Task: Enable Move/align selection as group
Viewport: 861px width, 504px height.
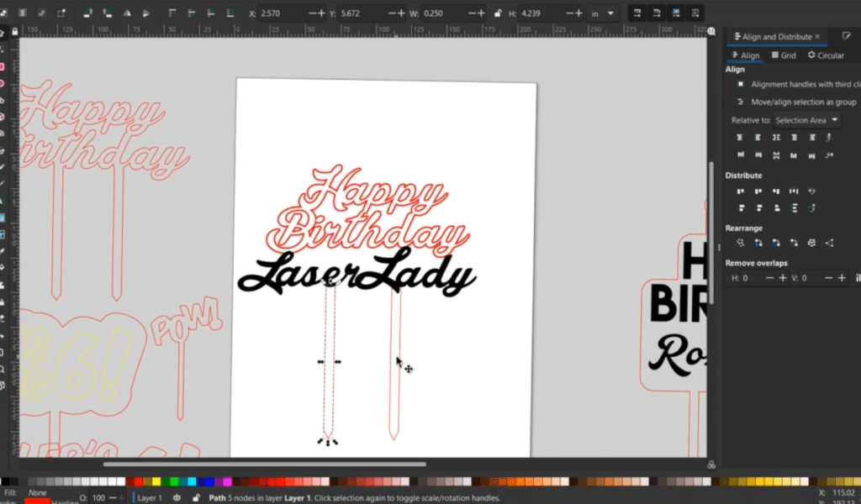Action: [x=741, y=102]
